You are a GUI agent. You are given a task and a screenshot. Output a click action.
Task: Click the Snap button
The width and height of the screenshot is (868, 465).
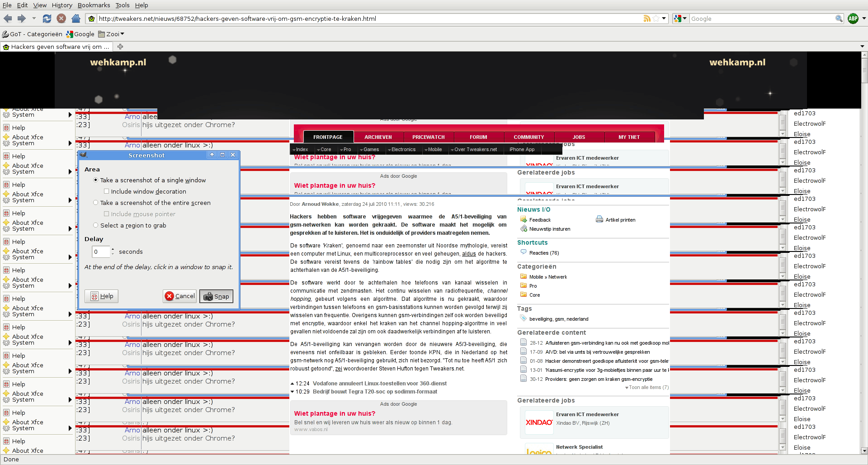tap(216, 296)
